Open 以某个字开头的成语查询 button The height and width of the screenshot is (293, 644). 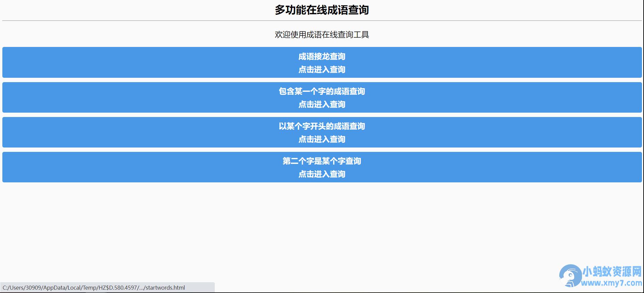pos(322,132)
